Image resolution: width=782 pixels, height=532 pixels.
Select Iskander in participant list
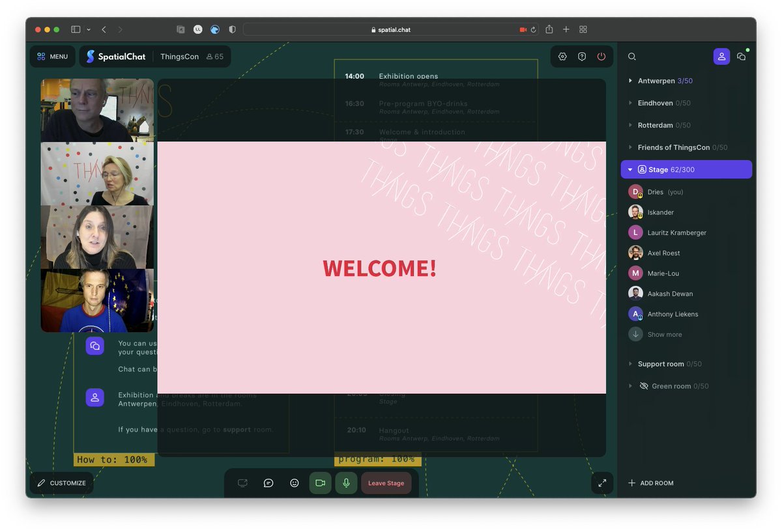661,212
